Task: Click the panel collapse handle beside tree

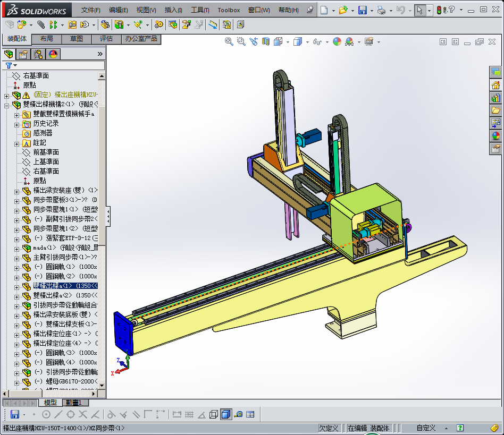Action: point(108,216)
